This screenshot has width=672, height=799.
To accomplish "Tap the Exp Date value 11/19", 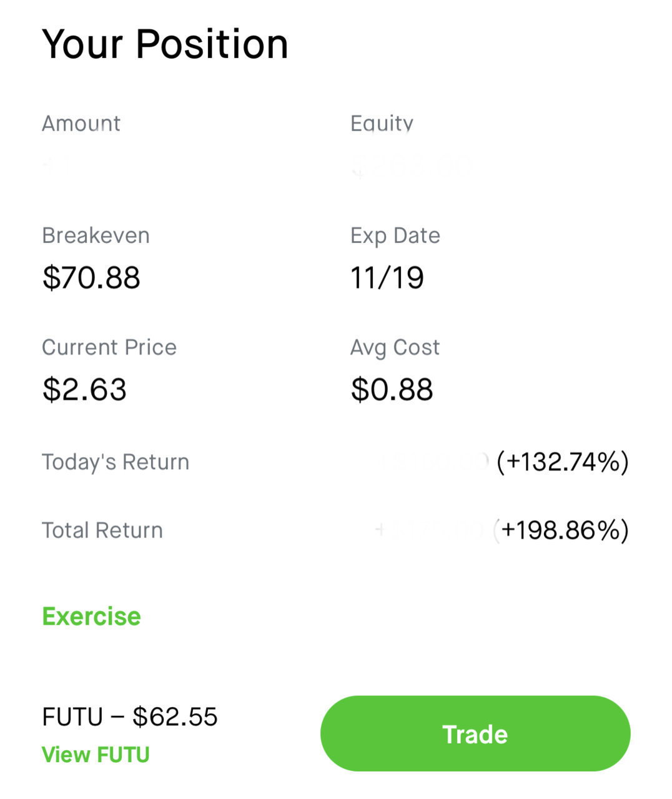I will click(x=387, y=277).
